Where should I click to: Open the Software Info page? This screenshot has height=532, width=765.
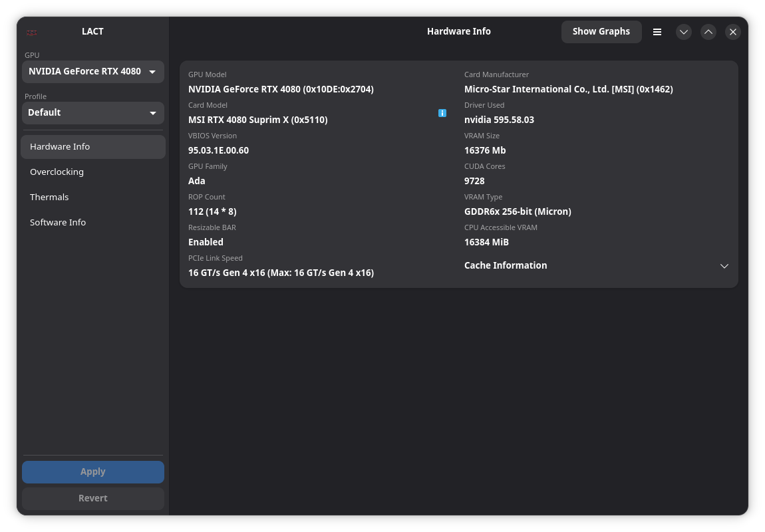click(x=92, y=222)
